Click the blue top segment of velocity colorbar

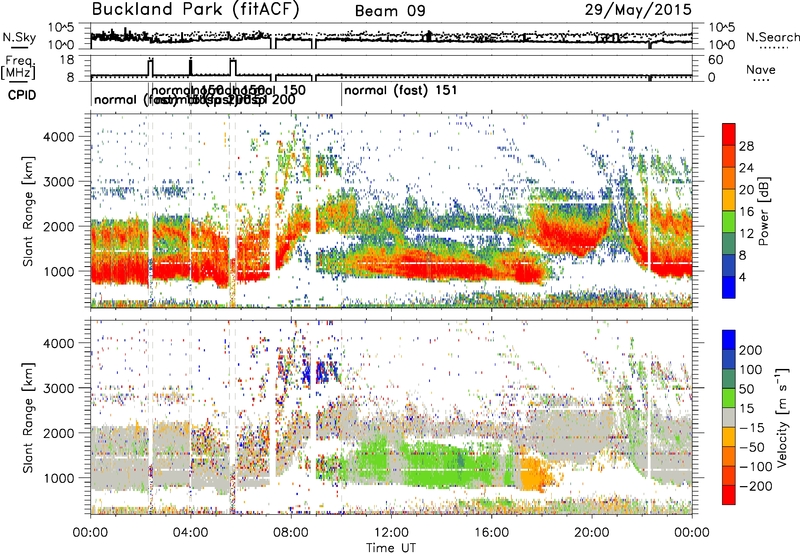[729, 340]
